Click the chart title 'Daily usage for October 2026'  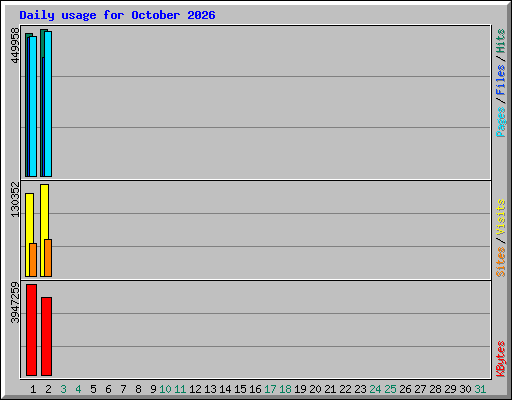point(117,15)
